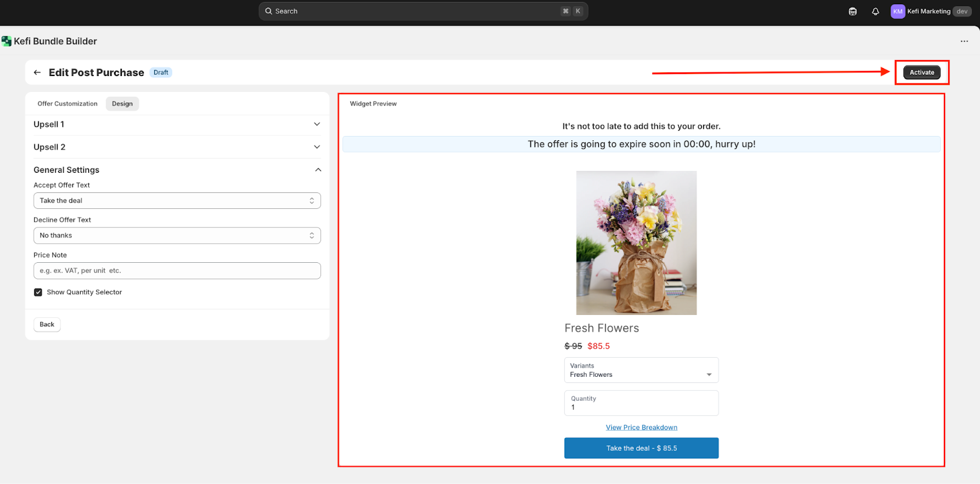
Task: Click into the Price Note field
Action: click(177, 271)
